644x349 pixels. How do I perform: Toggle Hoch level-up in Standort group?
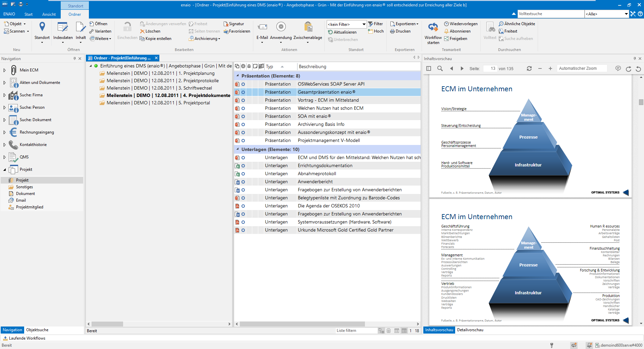(x=376, y=31)
